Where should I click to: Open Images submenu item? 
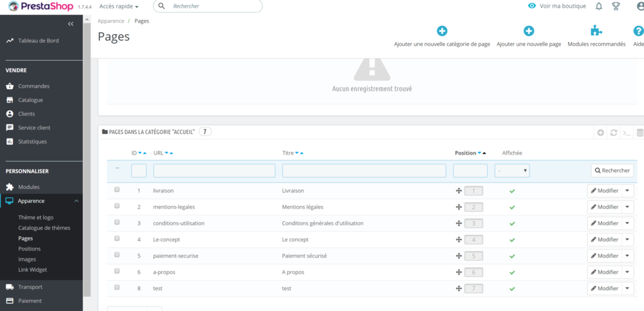[27, 259]
